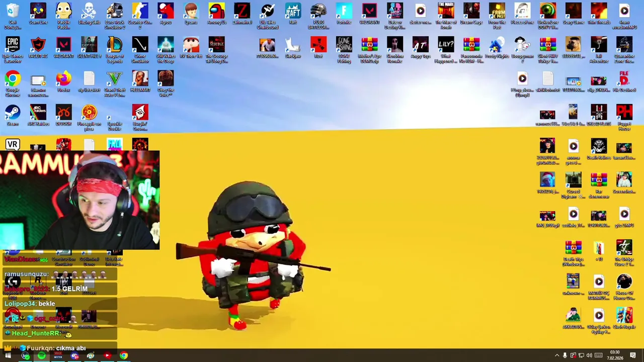The width and height of the screenshot is (644, 362).
Task: Open the Steam desktop shortcut
Action: tap(13, 115)
